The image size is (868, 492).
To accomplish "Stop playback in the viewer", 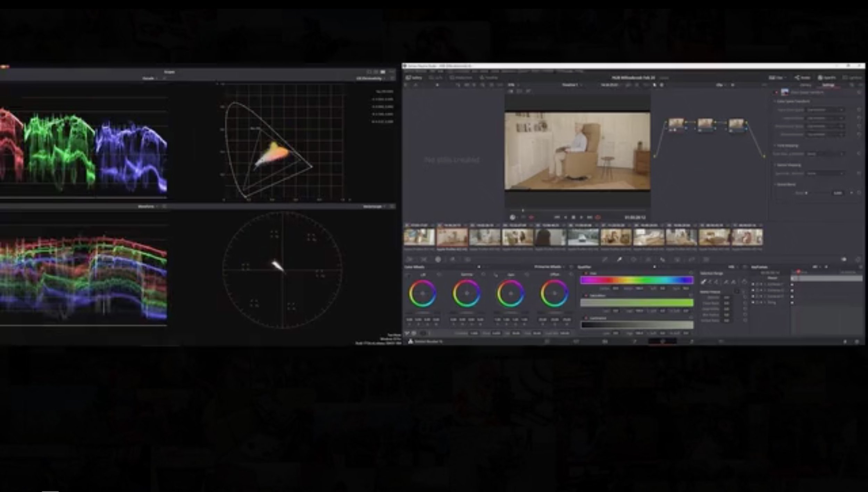I will coord(574,217).
